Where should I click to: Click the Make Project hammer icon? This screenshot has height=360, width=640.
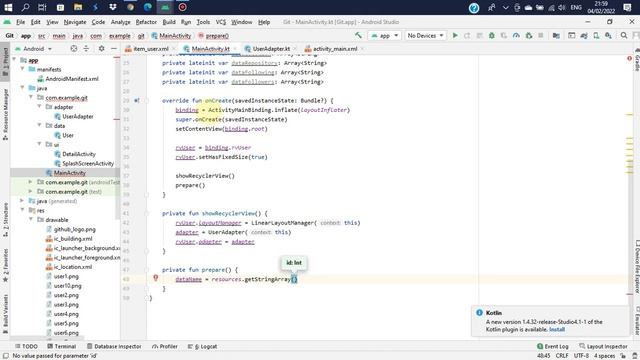point(358,36)
